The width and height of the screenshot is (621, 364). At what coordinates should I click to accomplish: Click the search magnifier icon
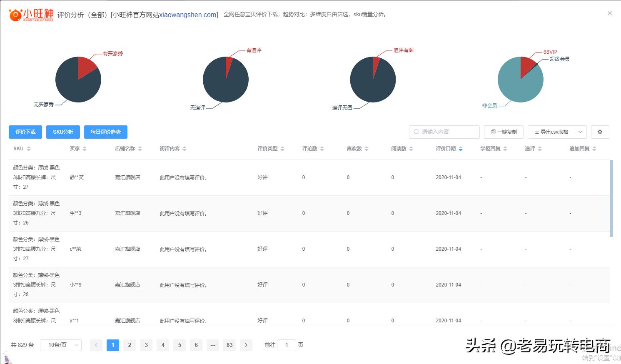tap(416, 132)
